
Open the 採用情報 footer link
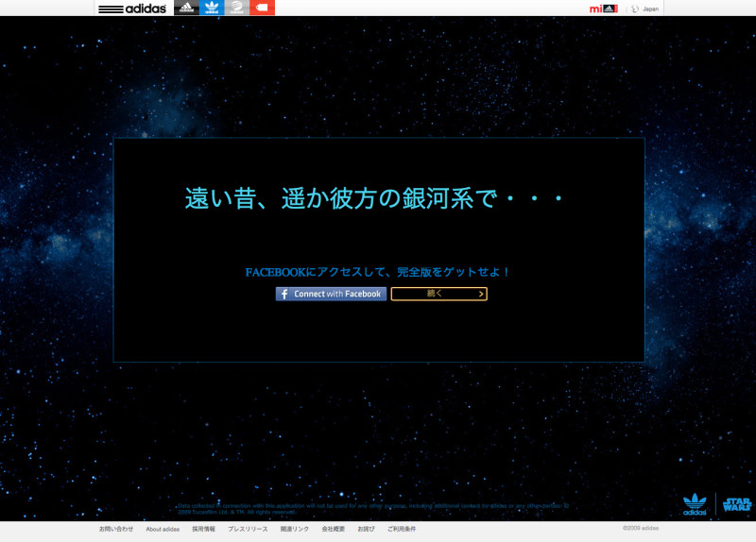point(203,529)
